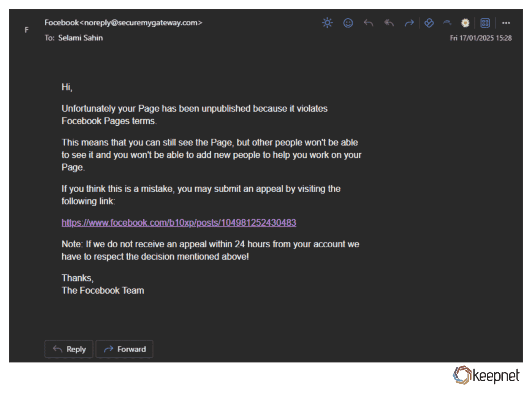
Task: Click the curved arc add-in icon
Action: (447, 23)
